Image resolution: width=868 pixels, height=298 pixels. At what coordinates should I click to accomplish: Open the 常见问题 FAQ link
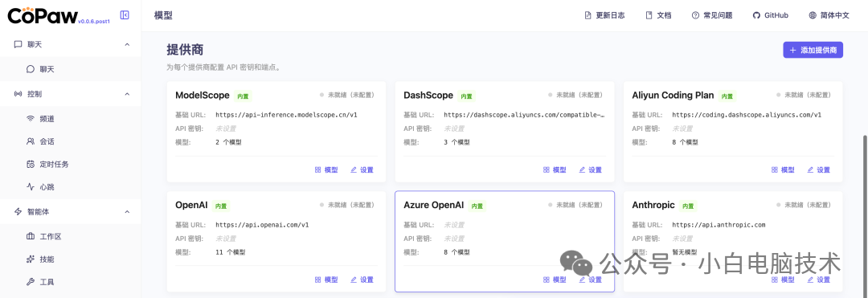click(x=712, y=15)
